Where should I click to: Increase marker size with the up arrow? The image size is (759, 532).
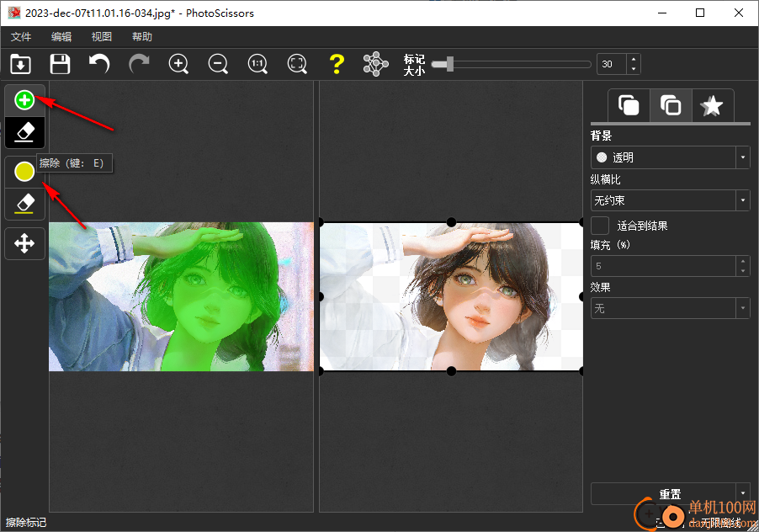click(x=634, y=59)
